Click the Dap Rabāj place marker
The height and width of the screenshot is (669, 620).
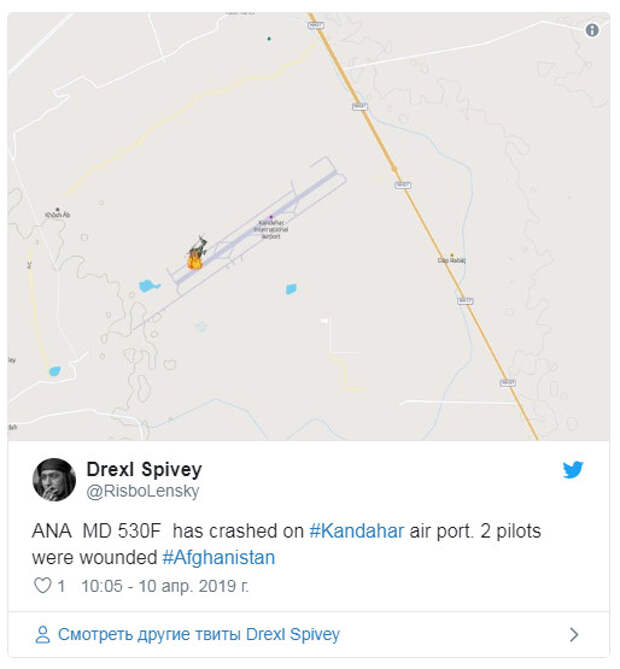(452, 255)
